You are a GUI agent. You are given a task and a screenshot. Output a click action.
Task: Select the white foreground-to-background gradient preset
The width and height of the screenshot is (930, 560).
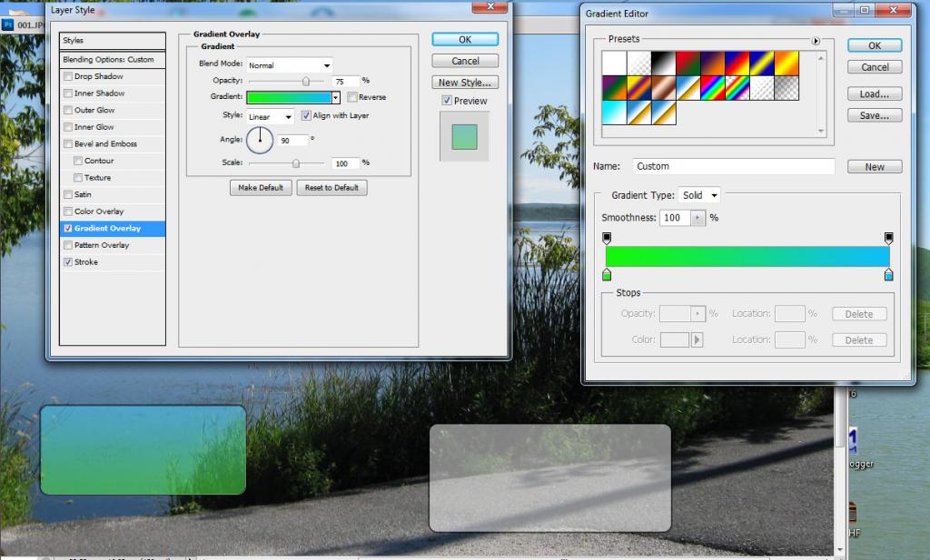coord(614,63)
